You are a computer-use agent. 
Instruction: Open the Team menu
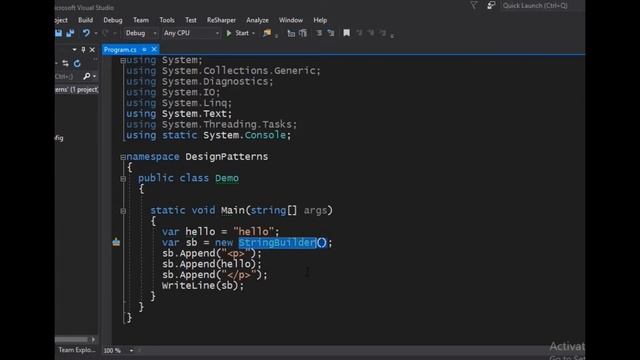coord(141,20)
